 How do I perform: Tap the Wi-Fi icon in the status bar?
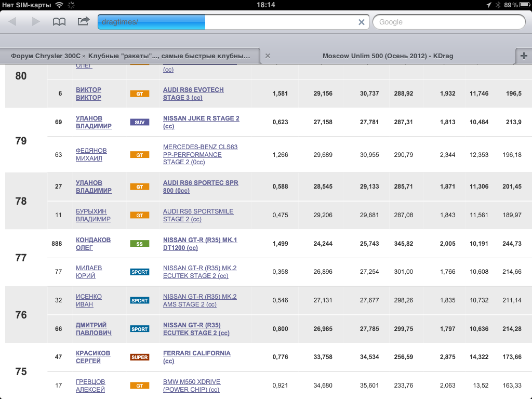tap(59, 5)
